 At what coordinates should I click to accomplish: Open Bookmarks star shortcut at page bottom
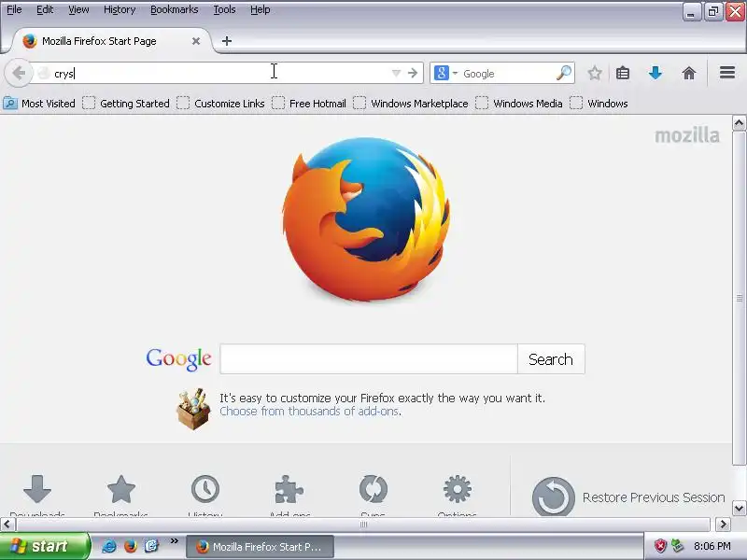tap(121, 491)
